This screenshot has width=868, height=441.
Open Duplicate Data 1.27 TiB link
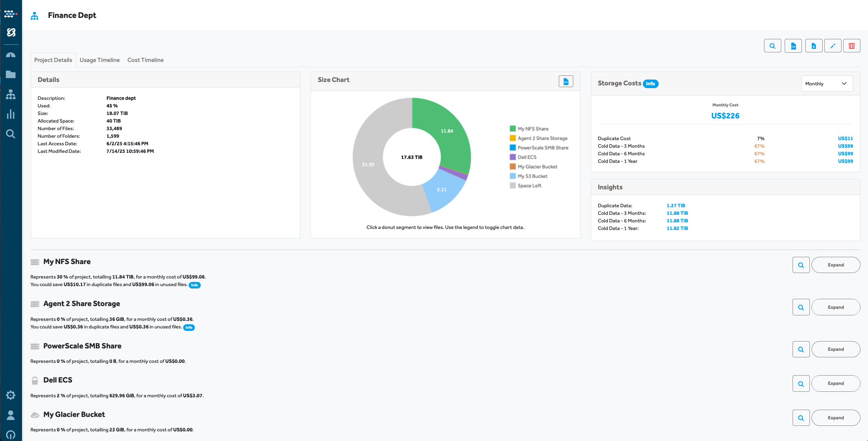pos(676,206)
